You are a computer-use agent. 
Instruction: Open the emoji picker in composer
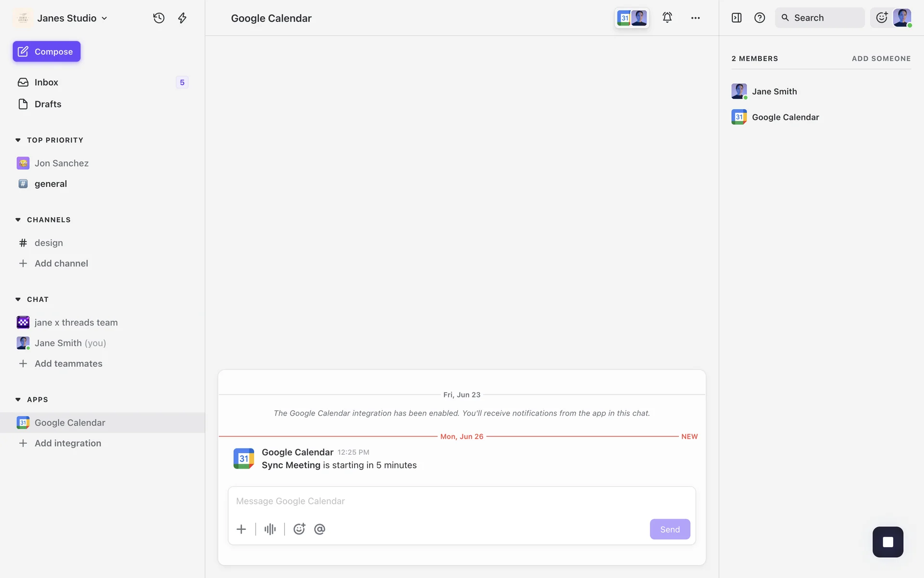pos(299,529)
